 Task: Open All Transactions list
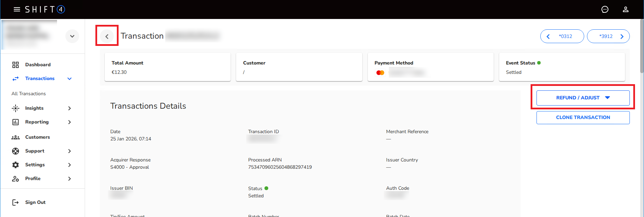pyautogui.click(x=29, y=94)
